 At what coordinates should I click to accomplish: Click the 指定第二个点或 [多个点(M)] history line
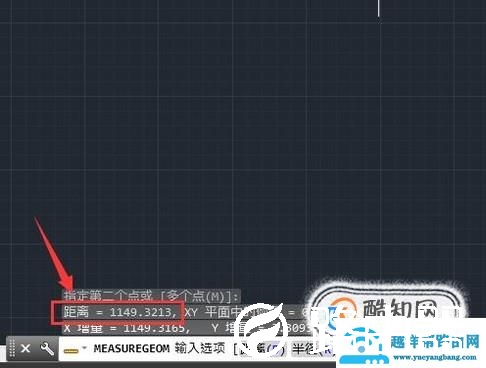pos(151,296)
